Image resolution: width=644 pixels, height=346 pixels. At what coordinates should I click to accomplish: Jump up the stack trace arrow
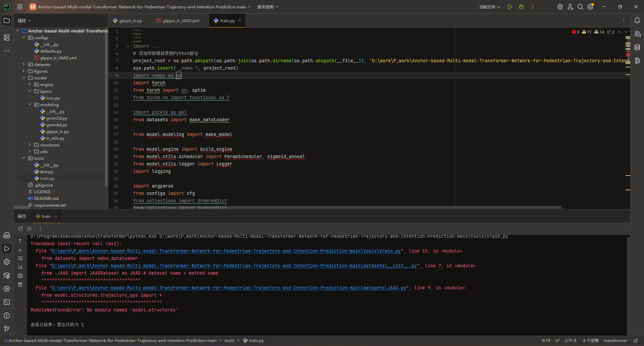20,241
